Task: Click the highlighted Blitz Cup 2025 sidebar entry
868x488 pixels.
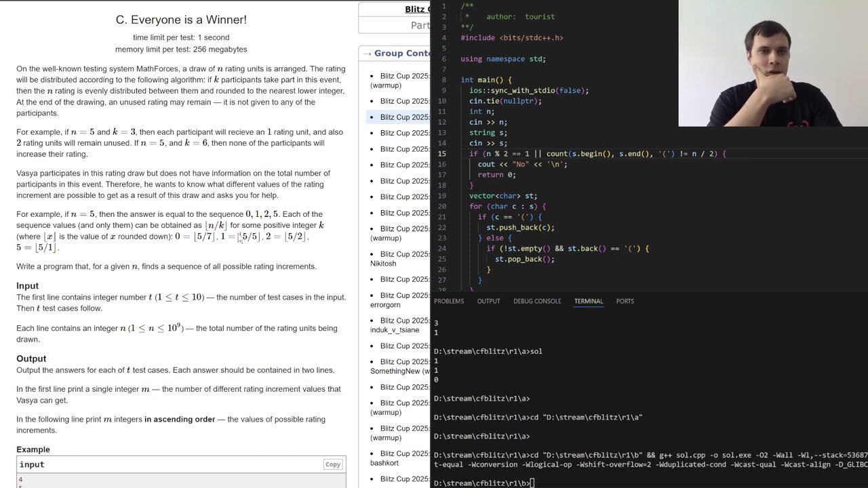Action: [404, 117]
